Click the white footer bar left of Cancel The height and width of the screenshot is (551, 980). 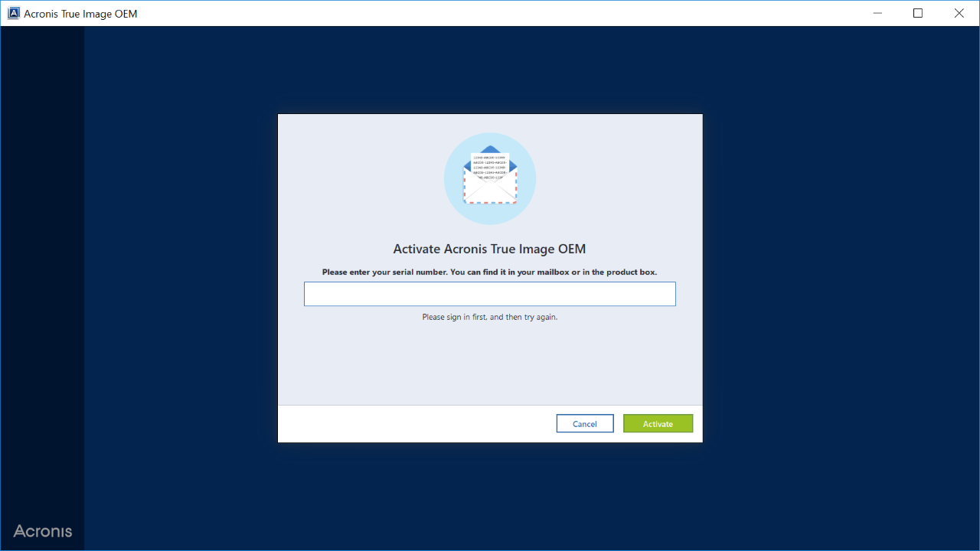413,424
